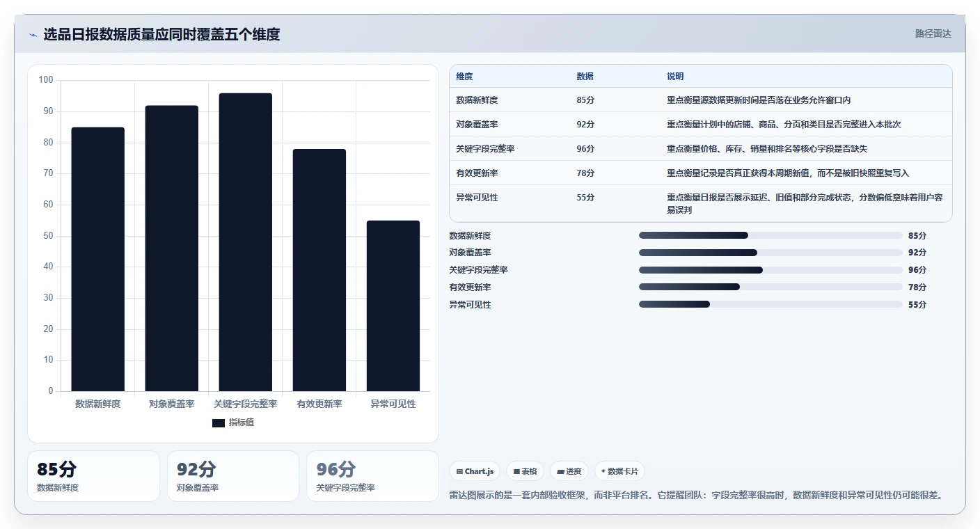Viewport: 980px width, 529px height.
Task: Click the 关键字段完整率 progress bar
Action: click(770, 270)
